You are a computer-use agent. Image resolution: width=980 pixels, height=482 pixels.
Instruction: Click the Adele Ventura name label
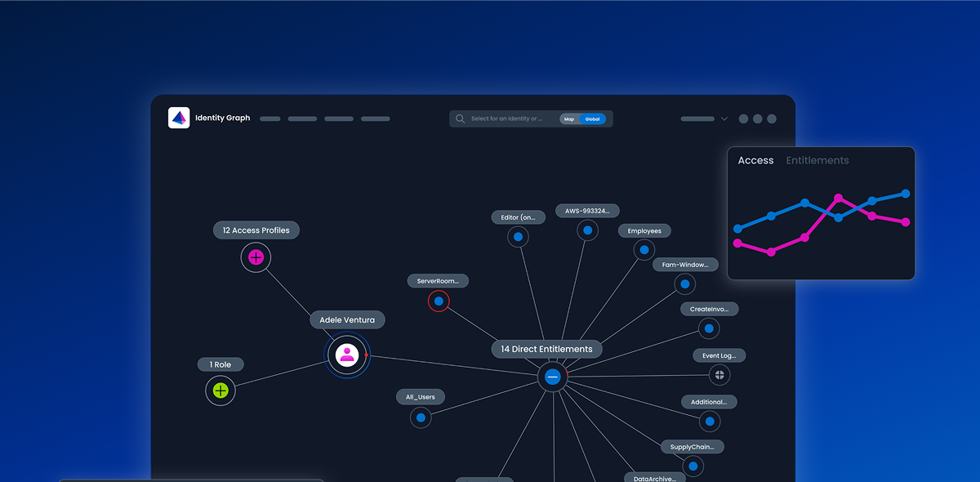coord(347,319)
